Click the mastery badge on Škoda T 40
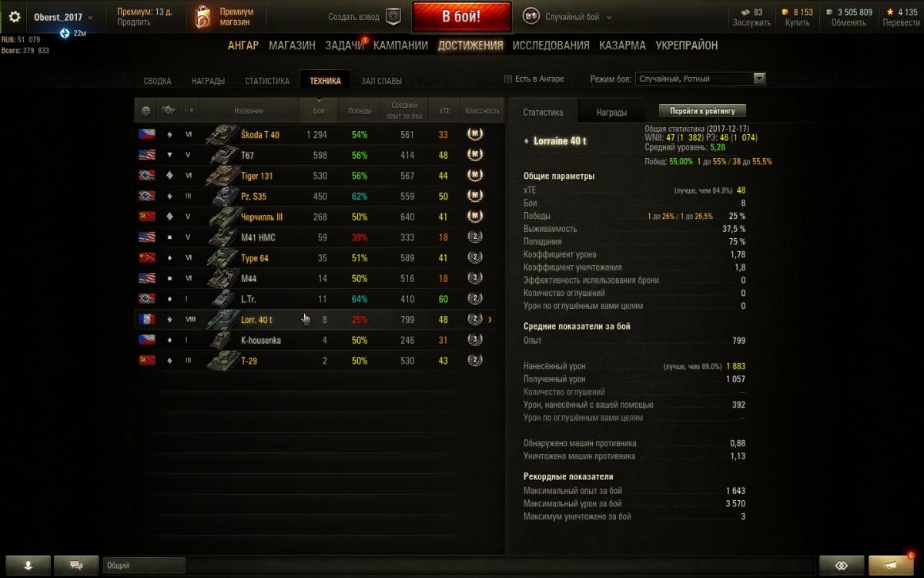Viewport: 924px width, 578px height. pyautogui.click(x=475, y=134)
